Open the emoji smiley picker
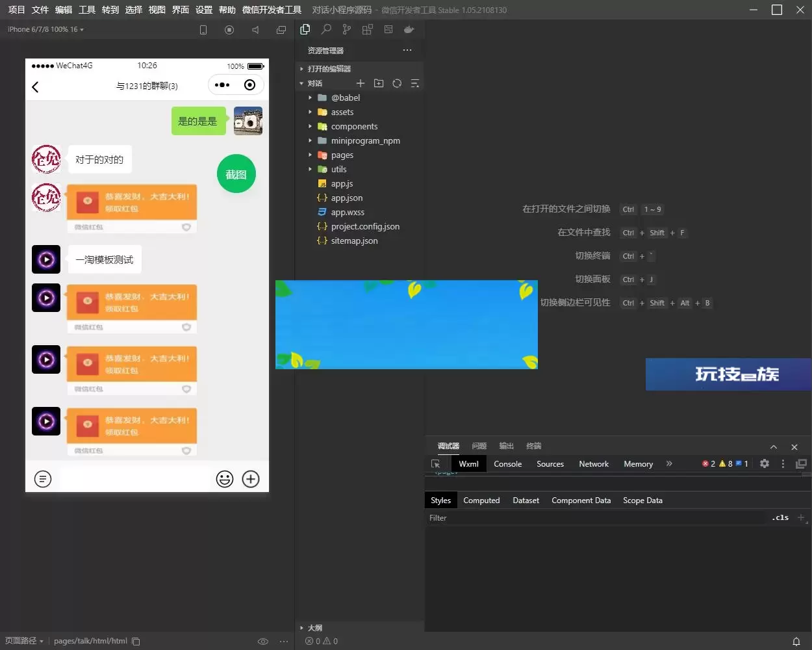Screen dimensions: 812x650 point(225,479)
